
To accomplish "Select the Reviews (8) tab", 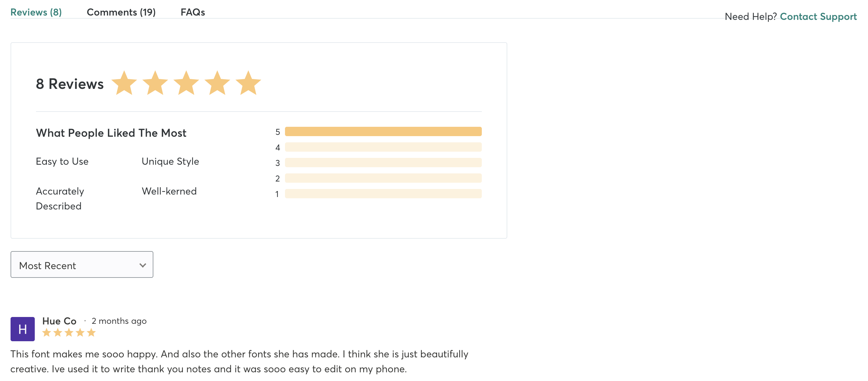I will click(x=36, y=12).
